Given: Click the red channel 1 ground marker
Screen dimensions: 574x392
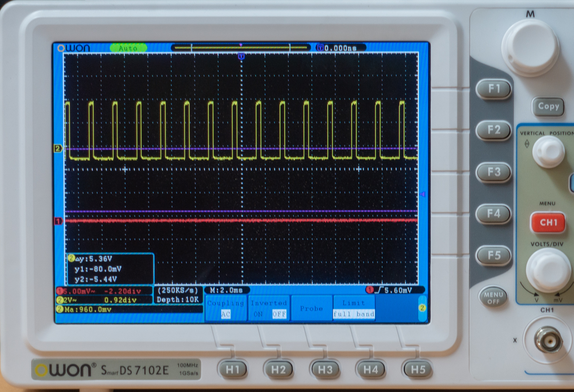Looking at the screenshot, I should coord(58,221).
